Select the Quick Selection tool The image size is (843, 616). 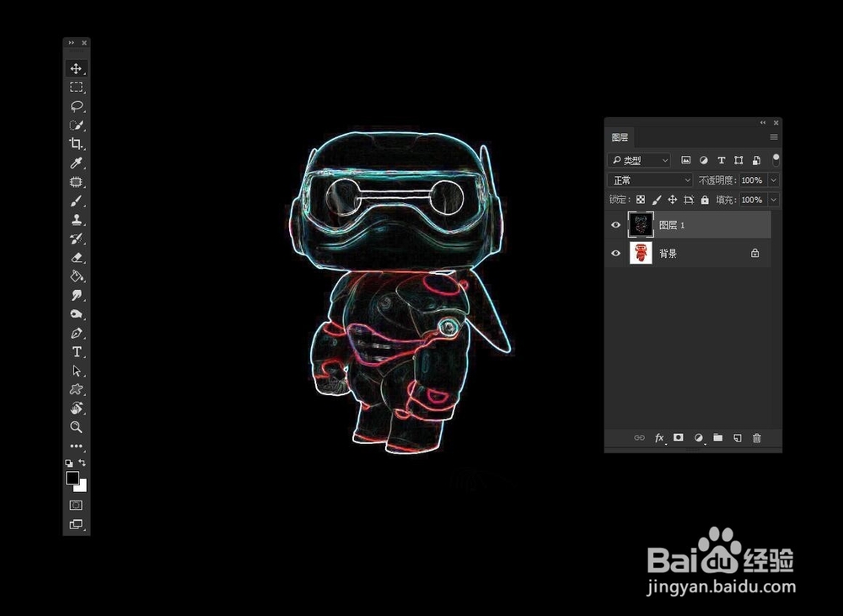pos(76,126)
